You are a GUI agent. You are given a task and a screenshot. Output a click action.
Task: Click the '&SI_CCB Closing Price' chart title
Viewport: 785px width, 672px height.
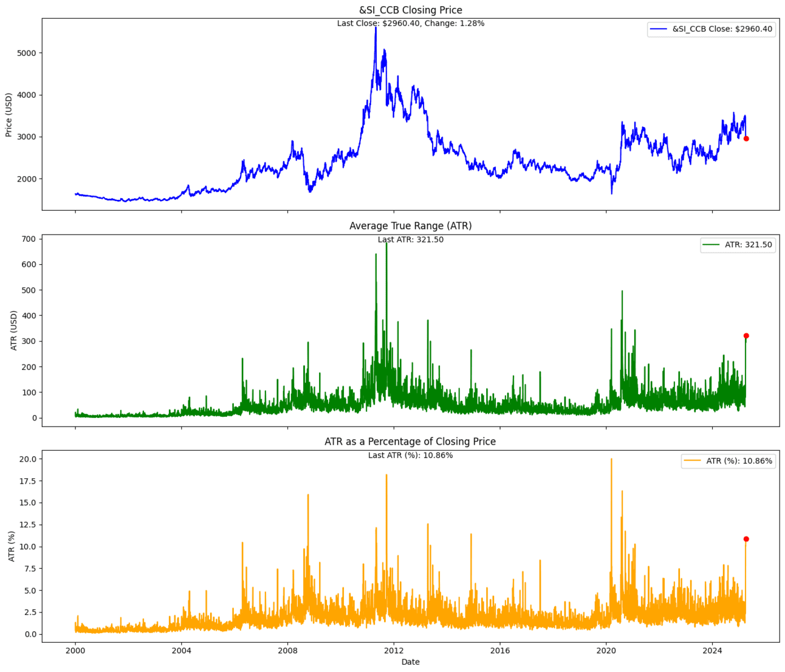tap(411, 10)
